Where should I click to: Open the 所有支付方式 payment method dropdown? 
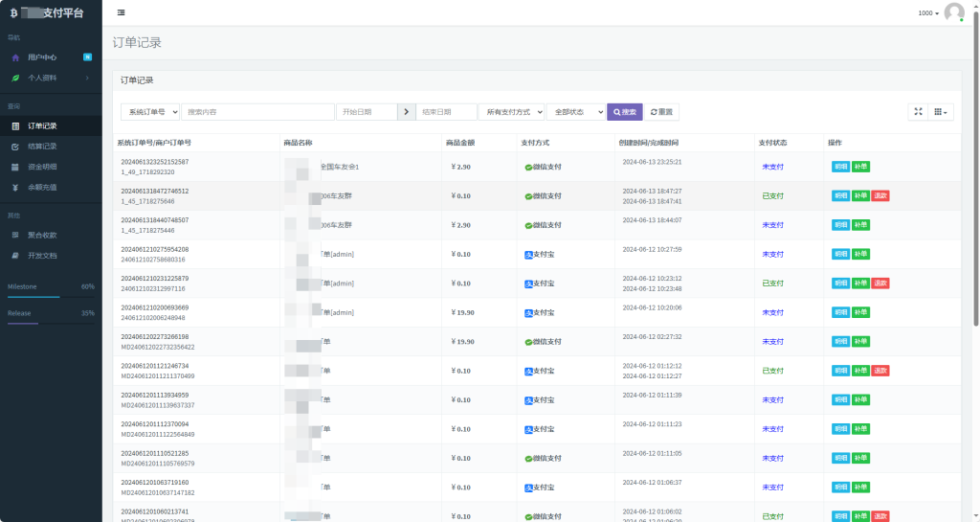click(511, 112)
